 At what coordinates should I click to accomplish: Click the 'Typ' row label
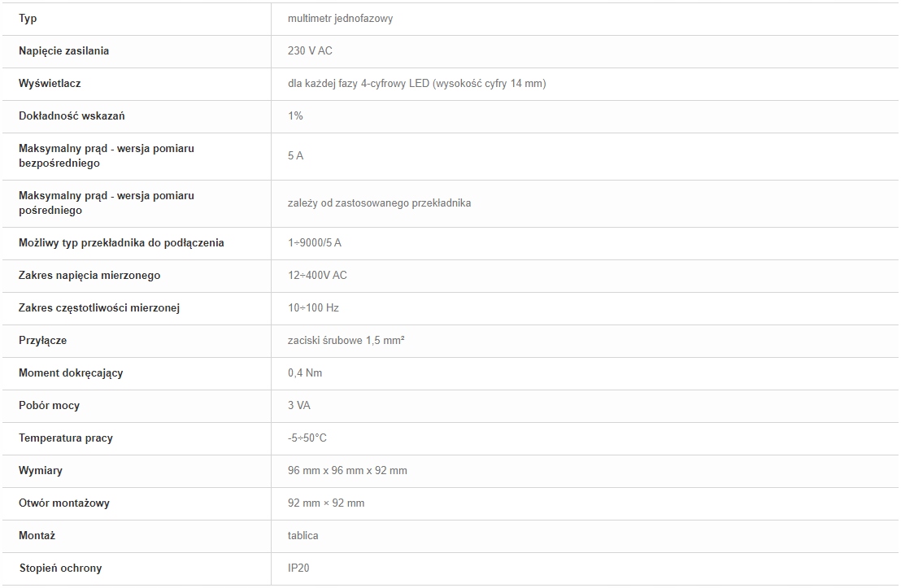pos(28,18)
